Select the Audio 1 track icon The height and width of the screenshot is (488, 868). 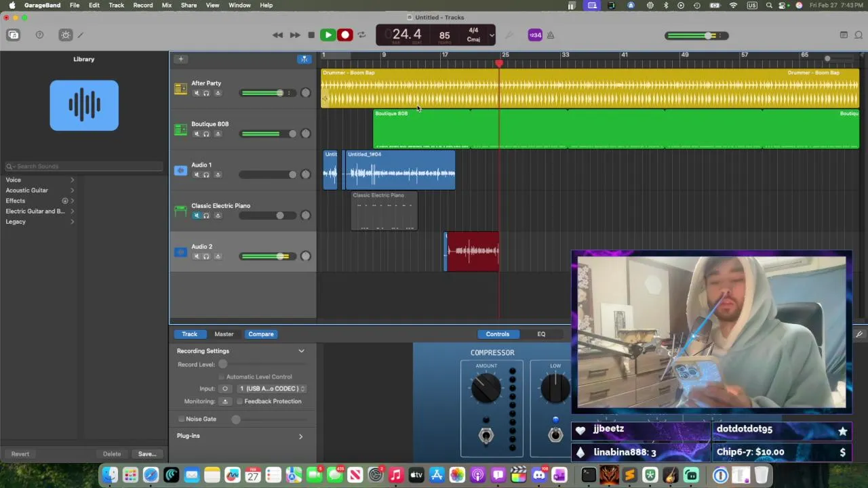pos(180,171)
